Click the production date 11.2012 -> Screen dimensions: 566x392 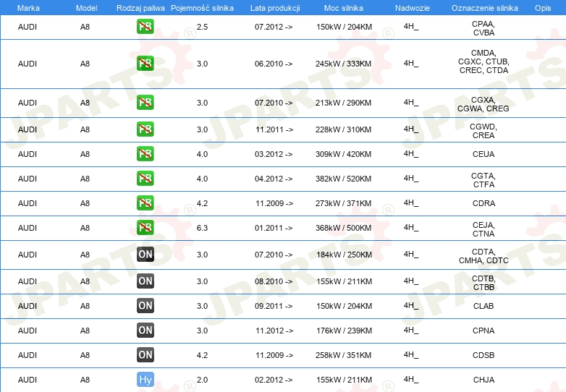(274, 331)
